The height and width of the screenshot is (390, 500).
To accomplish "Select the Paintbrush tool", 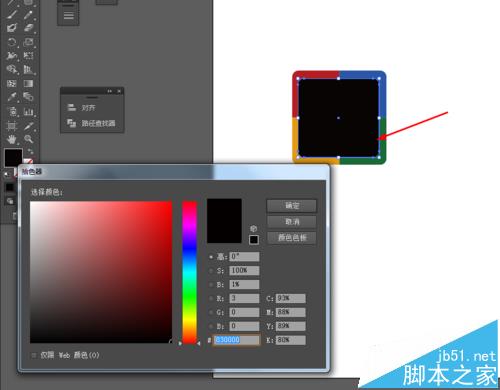I will coord(12,15).
